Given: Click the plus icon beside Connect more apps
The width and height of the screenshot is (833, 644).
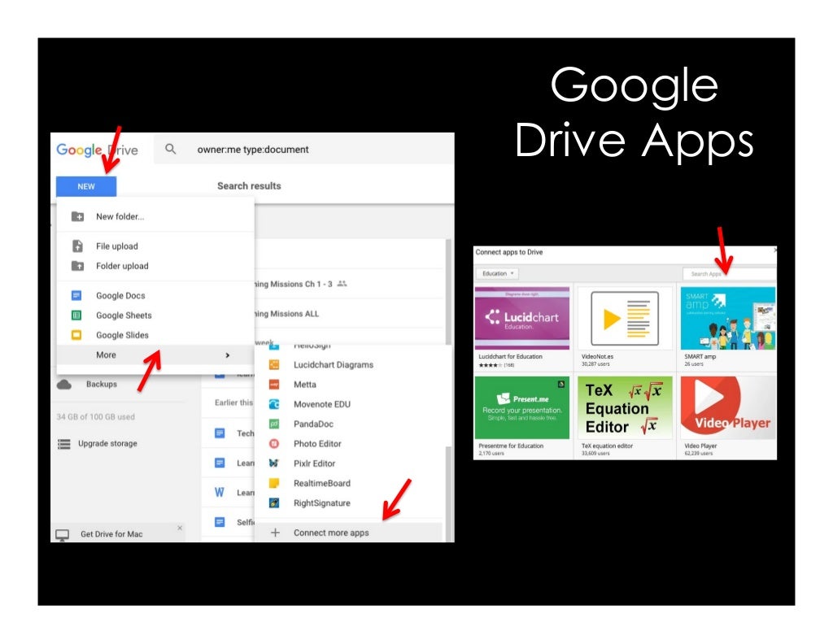Looking at the screenshot, I should (275, 532).
